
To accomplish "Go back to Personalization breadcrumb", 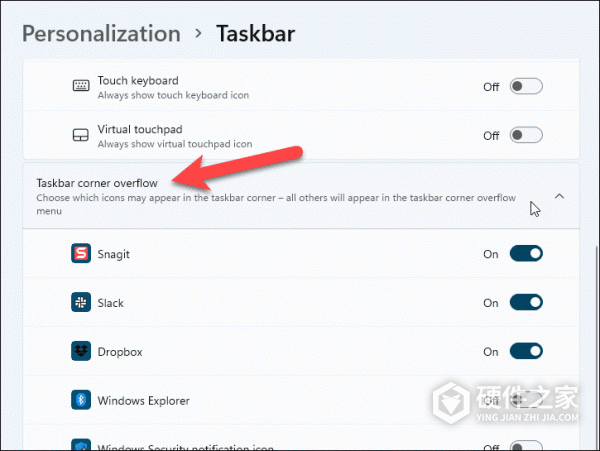I will pos(101,34).
